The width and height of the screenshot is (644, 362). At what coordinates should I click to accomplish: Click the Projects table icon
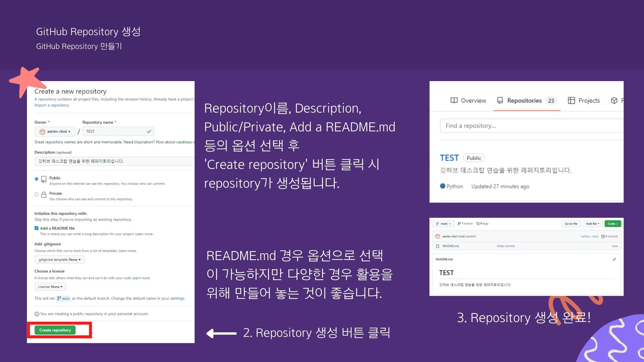[571, 101]
